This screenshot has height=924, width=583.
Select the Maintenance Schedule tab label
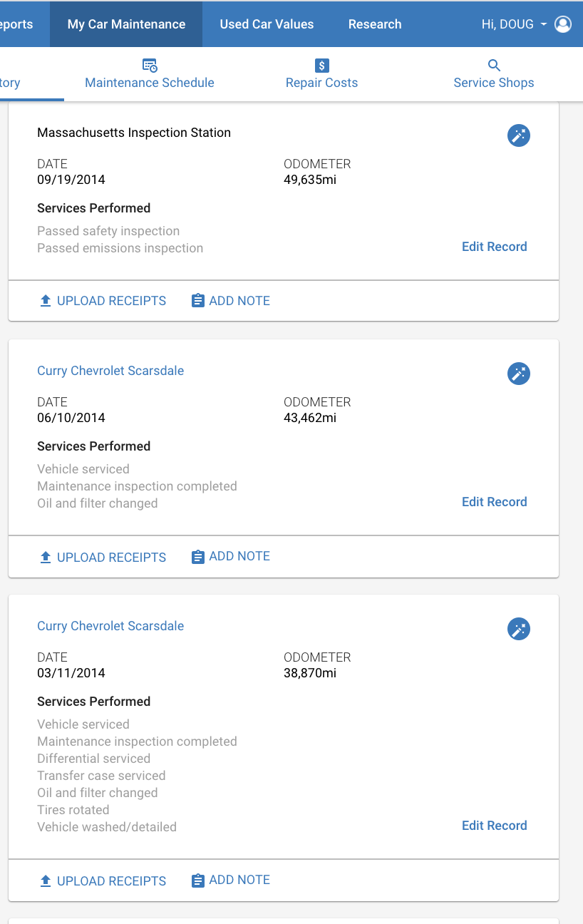(150, 83)
